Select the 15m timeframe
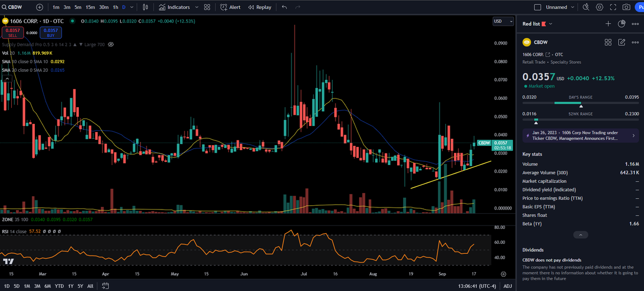This screenshot has height=291, width=644. click(x=91, y=7)
